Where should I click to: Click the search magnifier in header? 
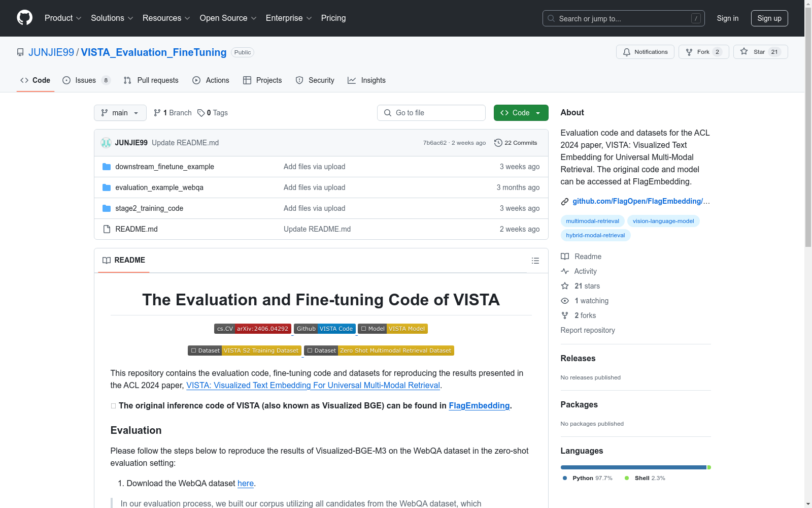point(551,18)
